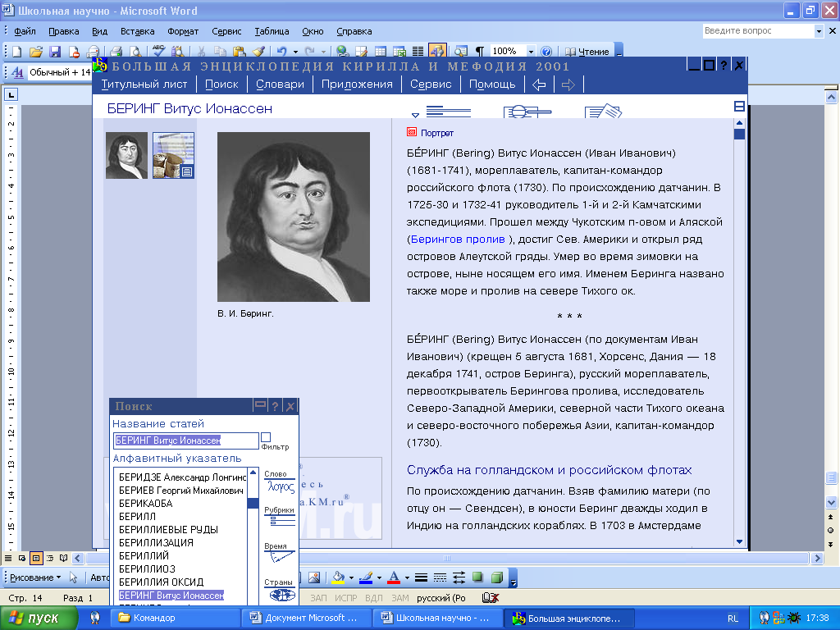This screenshot has height=630, width=840.
Task: Click the Чтение reading mode button
Action: tap(587, 52)
